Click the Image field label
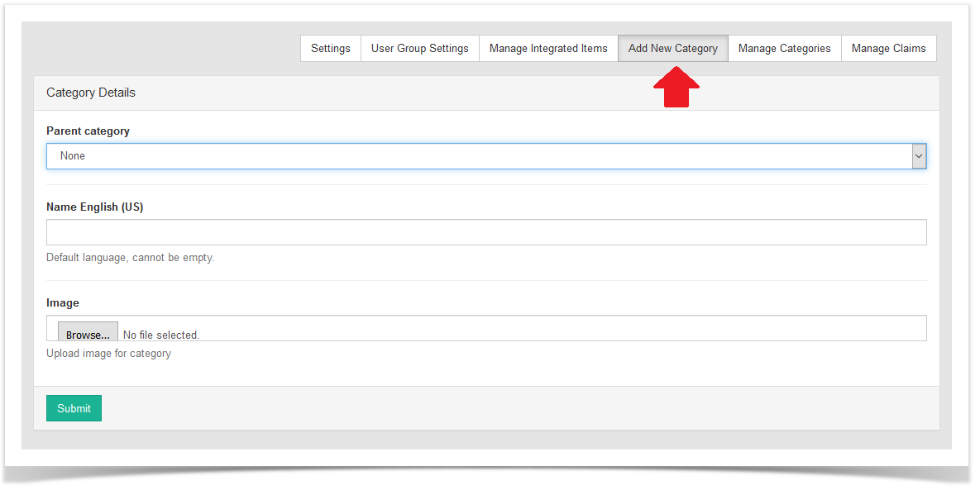The height and width of the screenshot is (490, 980). click(63, 302)
